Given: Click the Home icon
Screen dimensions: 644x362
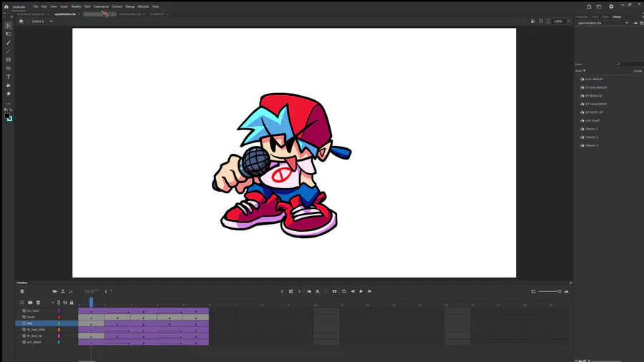Looking at the screenshot, I should 6,6.
